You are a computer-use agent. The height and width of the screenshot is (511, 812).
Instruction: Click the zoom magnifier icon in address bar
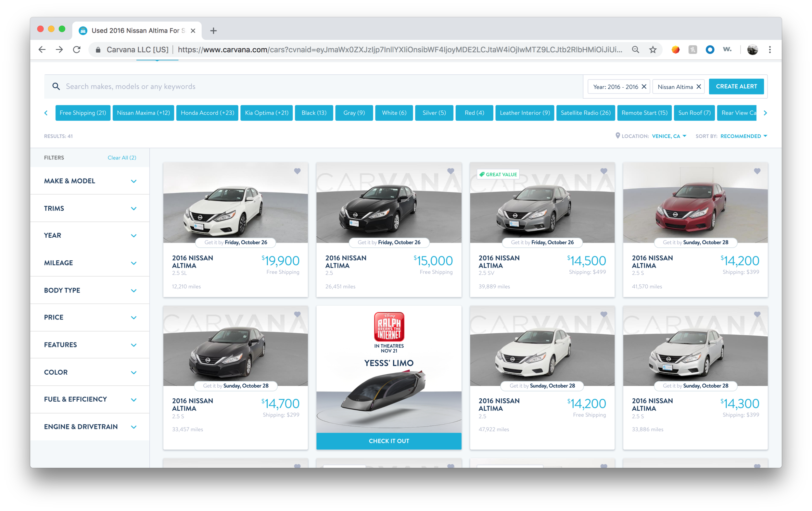click(x=636, y=50)
